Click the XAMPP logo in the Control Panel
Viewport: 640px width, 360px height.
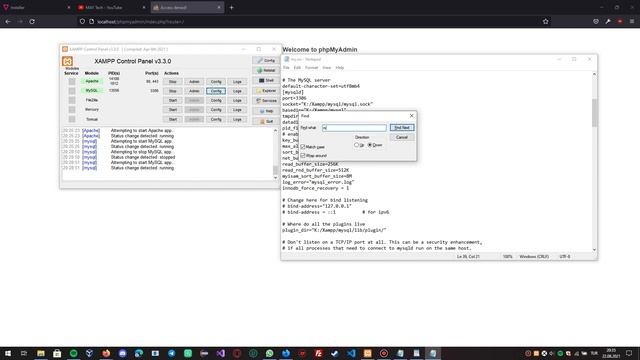67,61
